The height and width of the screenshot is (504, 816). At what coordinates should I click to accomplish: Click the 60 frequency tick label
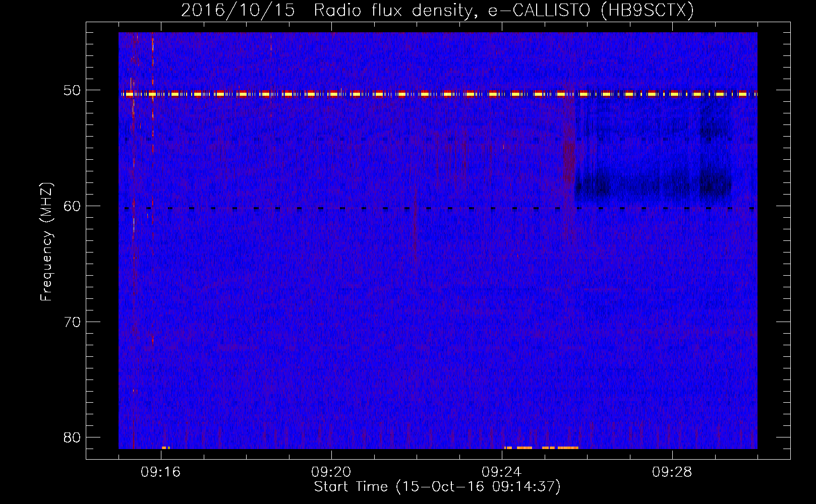pyautogui.click(x=72, y=206)
